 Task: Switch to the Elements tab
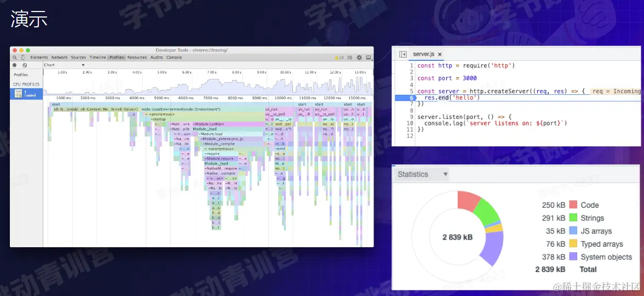pos(39,58)
